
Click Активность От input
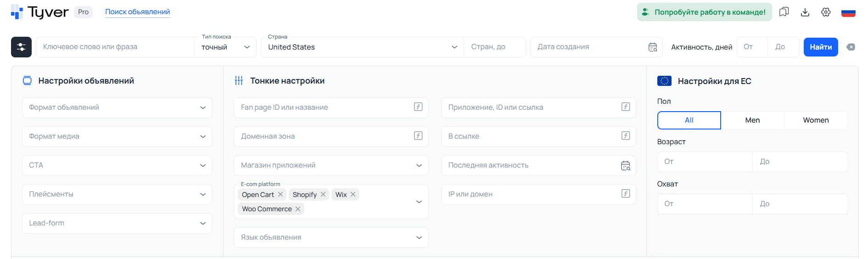(752, 47)
